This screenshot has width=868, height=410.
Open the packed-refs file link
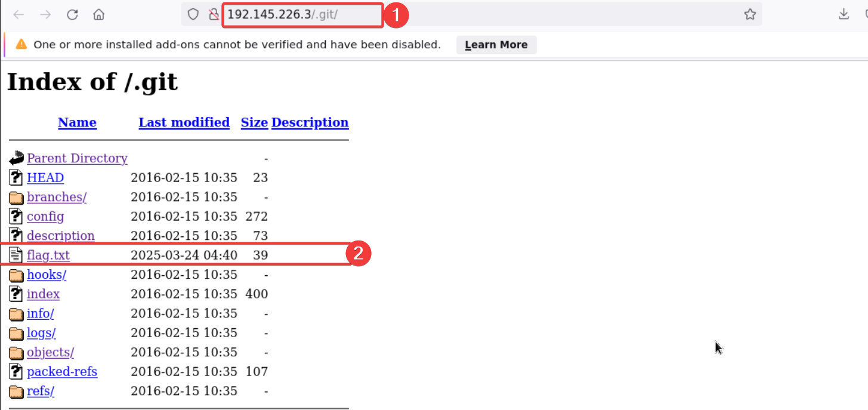(62, 372)
